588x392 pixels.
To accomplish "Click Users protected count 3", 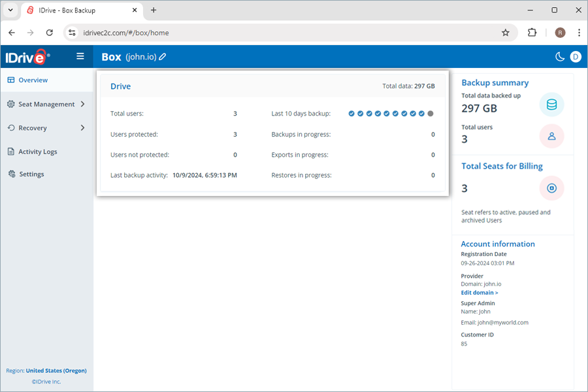I will point(235,135).
